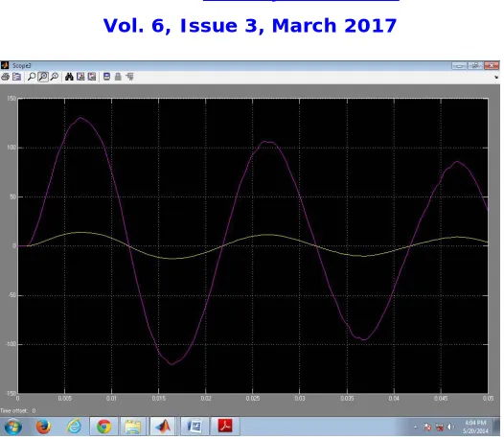Click the 0.05 x-axis tick label
This screenshot has height=439, width=504.
coord(489,399)
